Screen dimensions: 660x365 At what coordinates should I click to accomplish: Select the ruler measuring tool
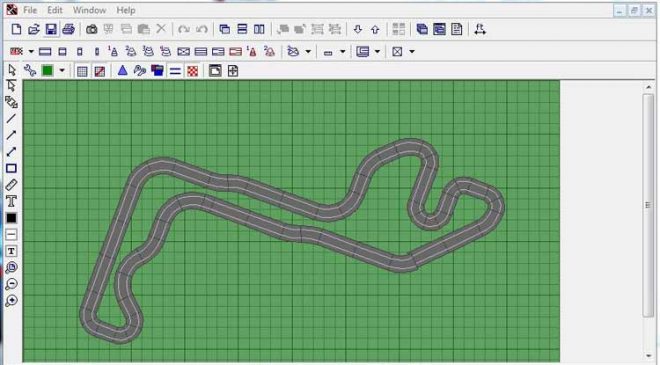11,185
